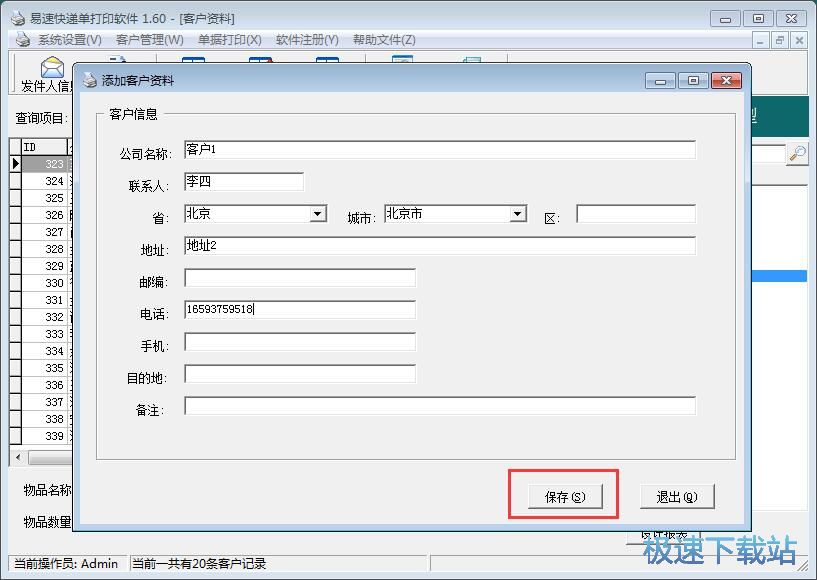Click into the 邮编 postal code field
Screen dimensions: 817x580
tap(300, 278)
